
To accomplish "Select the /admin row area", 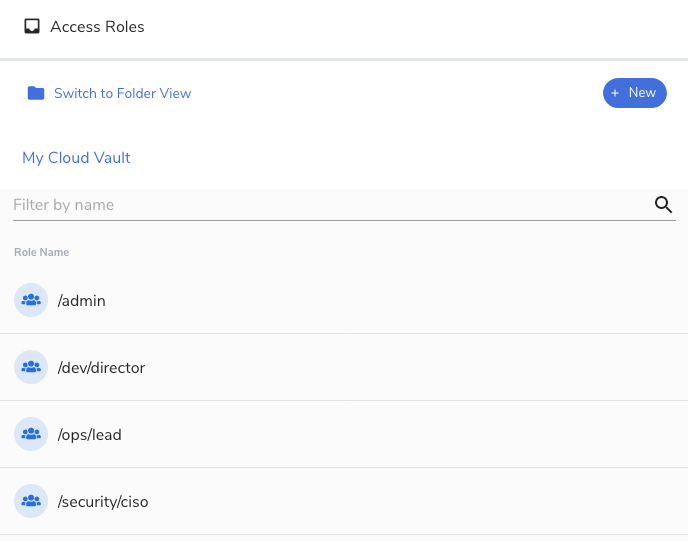I will click(x=344, y=300).
